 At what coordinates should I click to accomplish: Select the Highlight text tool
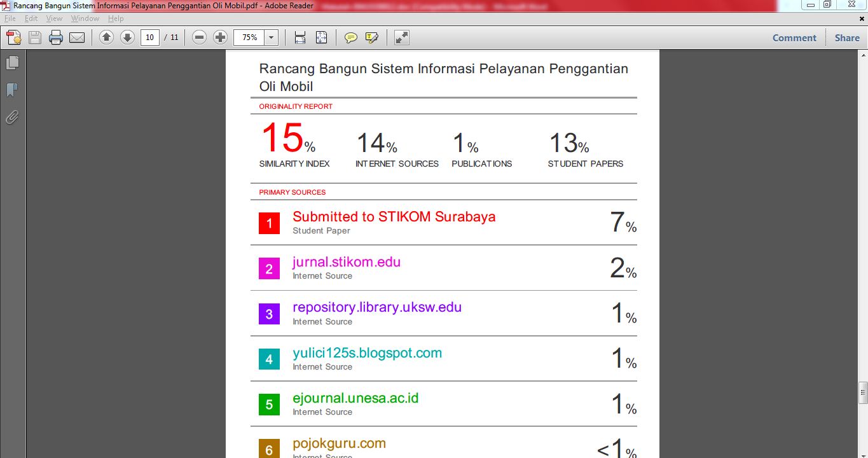(x=372, y=38)
